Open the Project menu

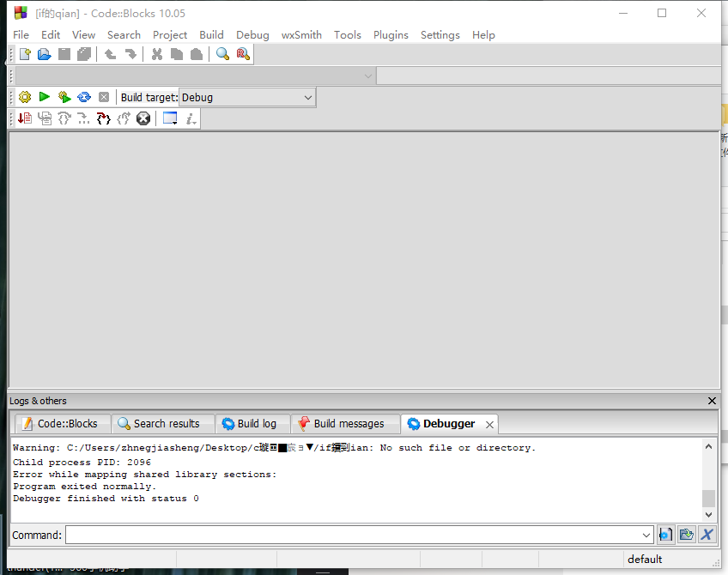click(170, 35)
